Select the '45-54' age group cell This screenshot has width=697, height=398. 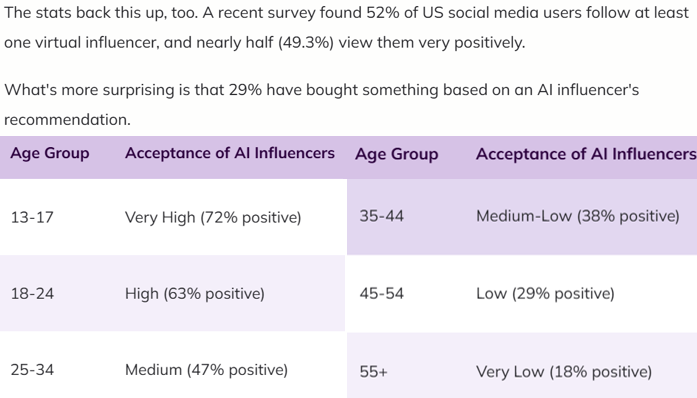(381, 293)
